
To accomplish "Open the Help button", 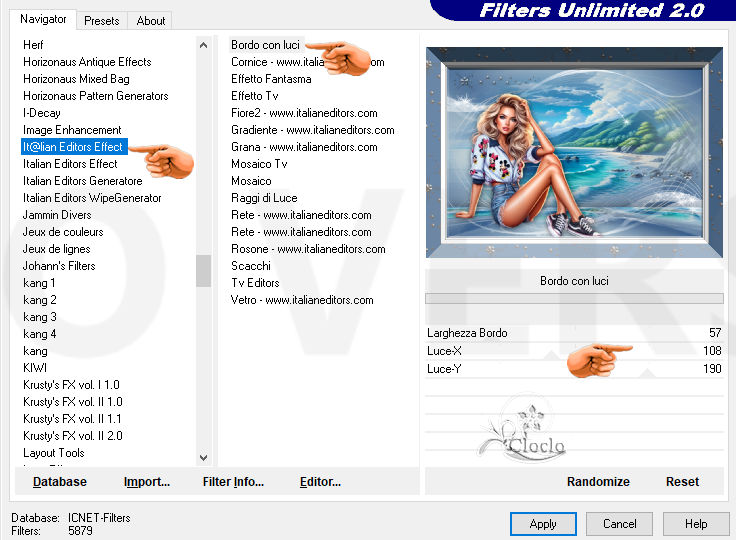I will pyautogui.click(x=696, y=524).
